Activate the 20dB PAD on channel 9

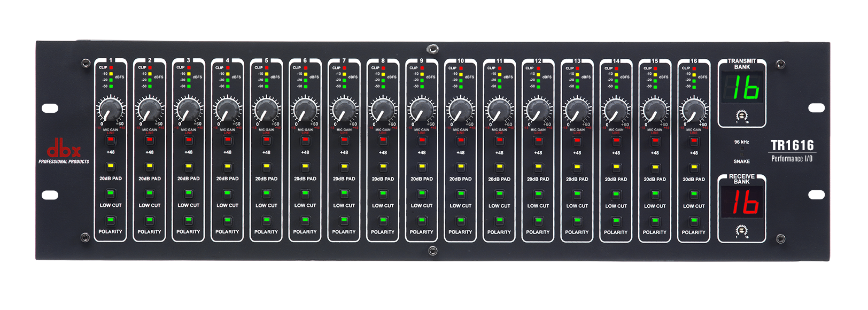point(422,167)
